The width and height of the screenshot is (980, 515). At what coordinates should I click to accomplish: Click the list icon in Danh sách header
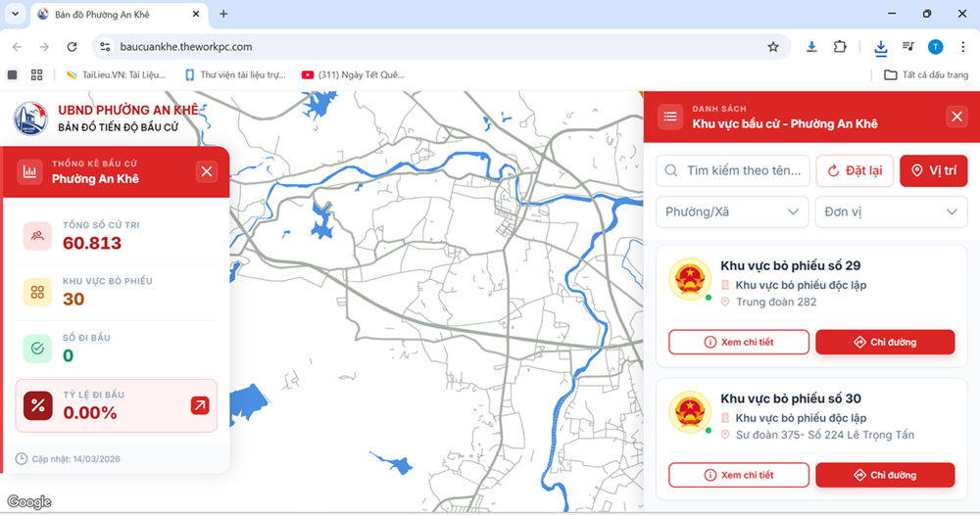pyautogui.click(x=670, y=117)
